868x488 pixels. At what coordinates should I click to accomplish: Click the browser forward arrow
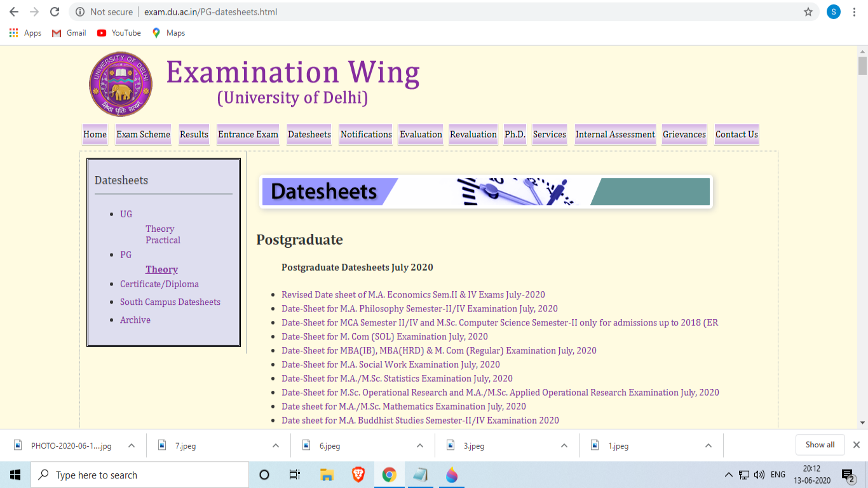click(34, 12)
